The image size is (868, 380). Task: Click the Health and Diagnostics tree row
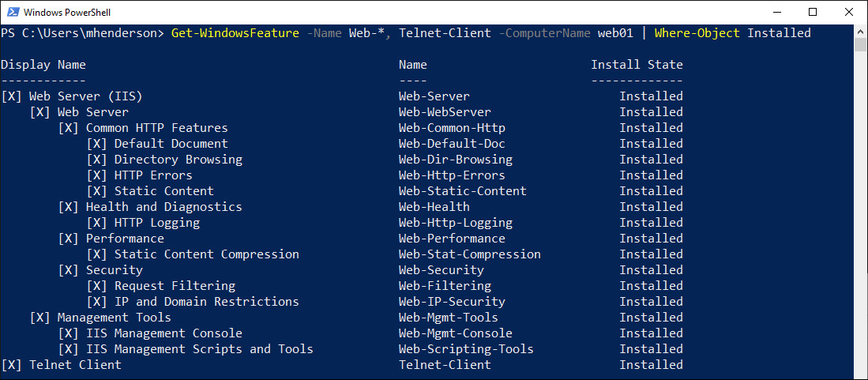tap(150, 207)
